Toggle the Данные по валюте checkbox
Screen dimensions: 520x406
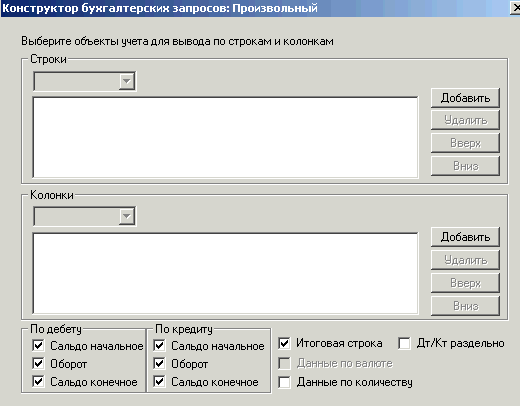[x=284, y=363]
